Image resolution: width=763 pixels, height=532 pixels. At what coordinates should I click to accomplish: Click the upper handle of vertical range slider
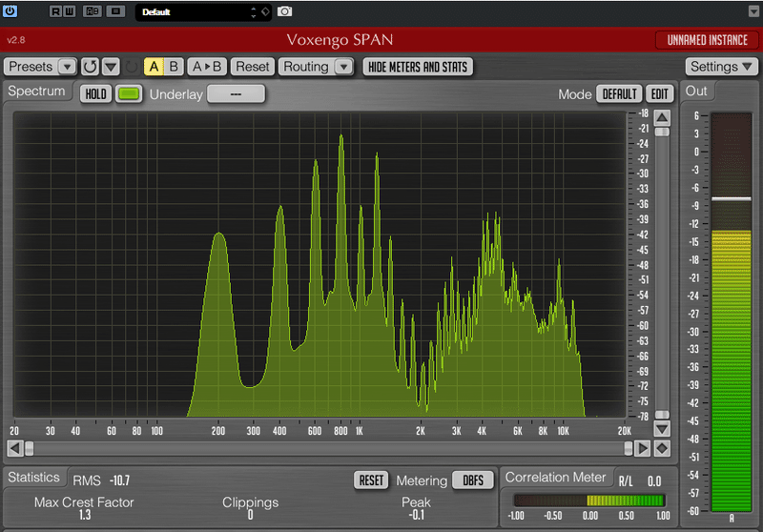[x=662, y=133]
